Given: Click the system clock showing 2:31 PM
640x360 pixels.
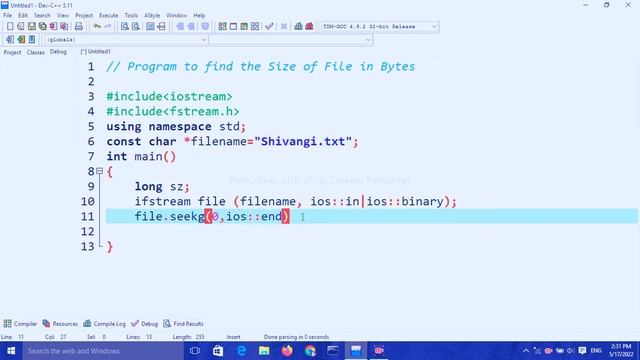Looking at the screenshot, I should (621, 351).
